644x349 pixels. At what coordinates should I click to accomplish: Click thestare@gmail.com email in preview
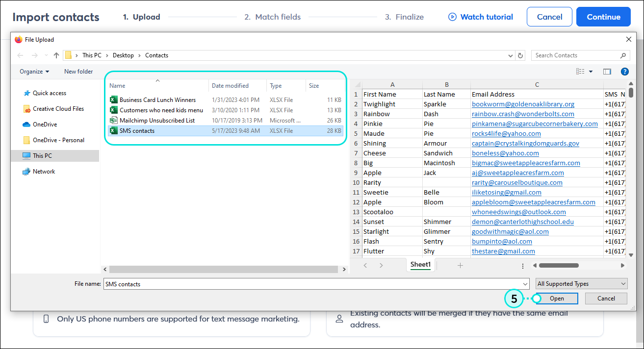tap(503, 251)
